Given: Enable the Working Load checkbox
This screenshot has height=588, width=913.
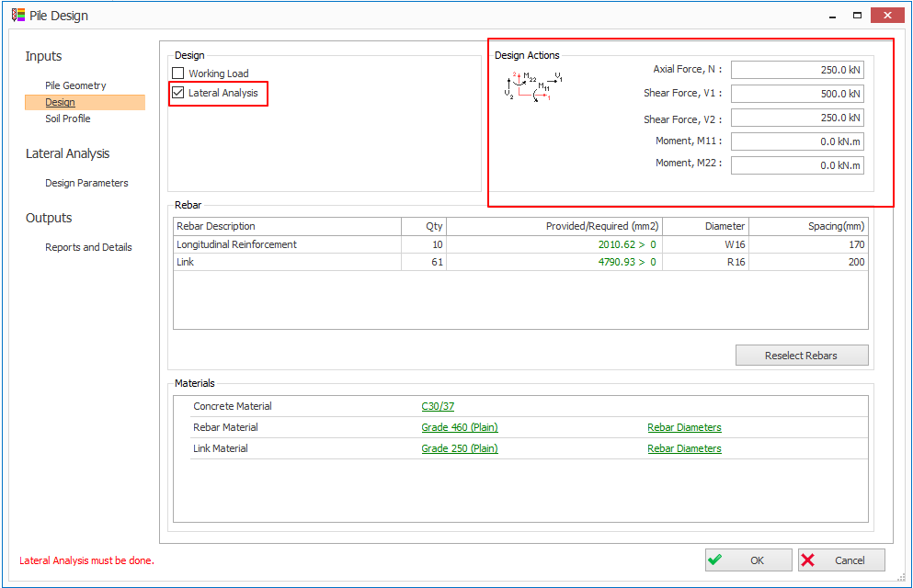Looking at the screenshot, I should [178, 73].
